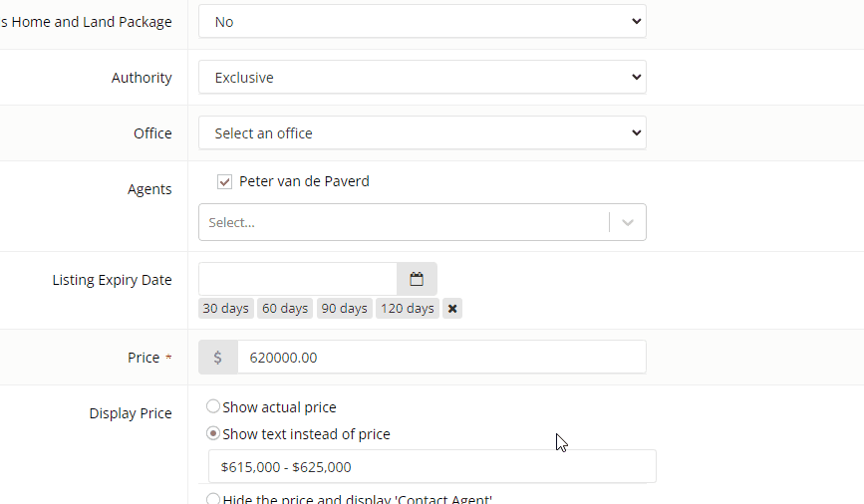
Task: Set listing expiry to 60 days
Action: tap(285, 309)
